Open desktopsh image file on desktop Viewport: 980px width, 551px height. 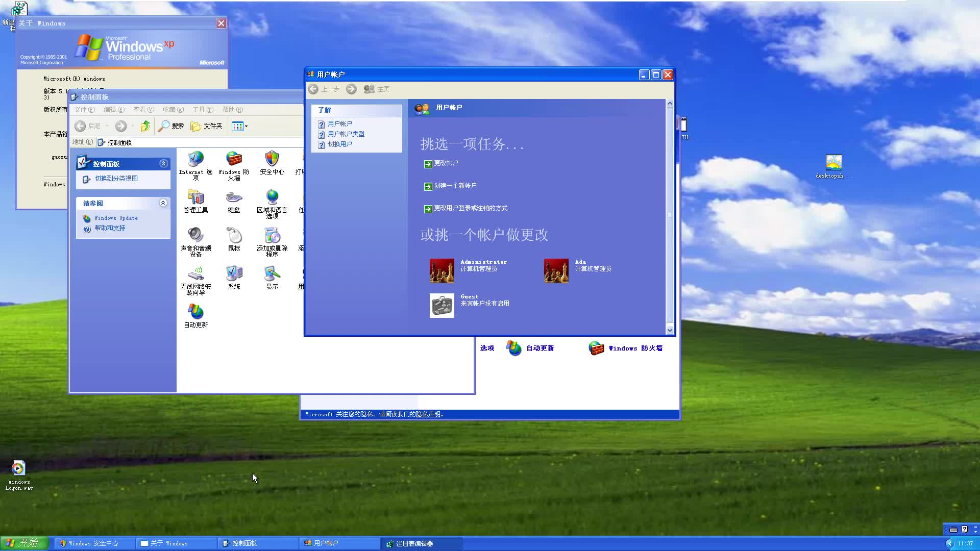(834, 163)
